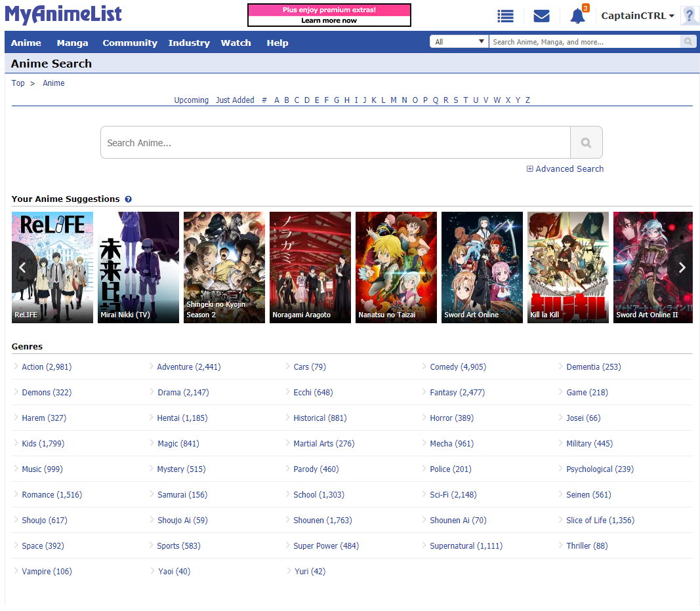
Task: Open the Community menu in navigation bar
Action: [x=130, y=43]
